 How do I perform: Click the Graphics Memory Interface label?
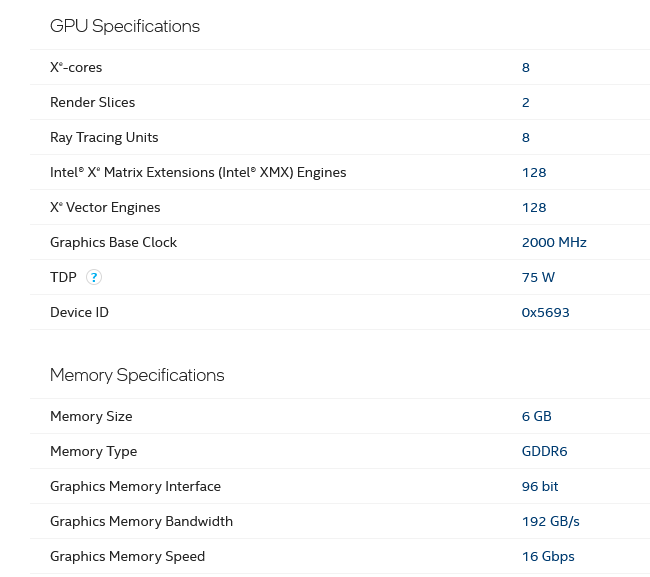(135, 486)
